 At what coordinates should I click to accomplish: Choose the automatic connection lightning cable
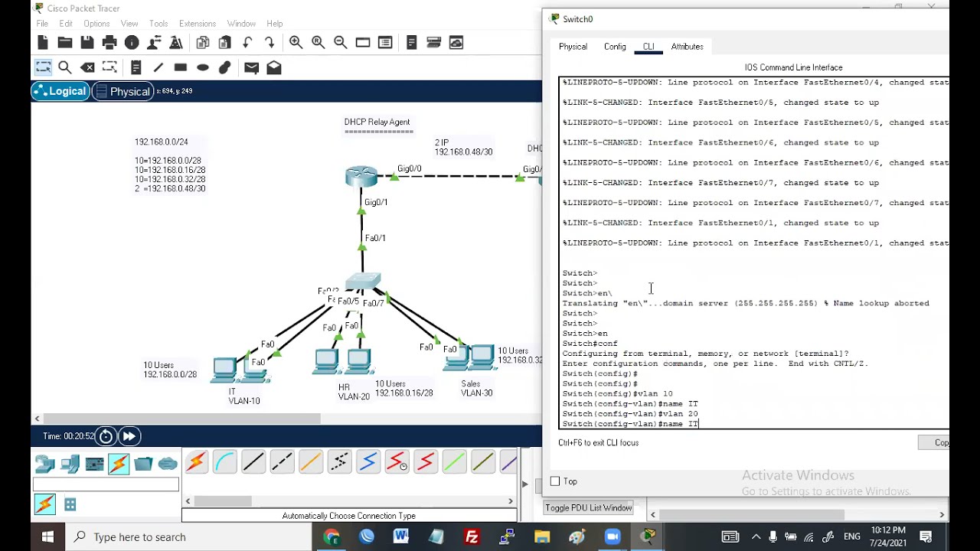pyautogui.click(x=196, y=462)
